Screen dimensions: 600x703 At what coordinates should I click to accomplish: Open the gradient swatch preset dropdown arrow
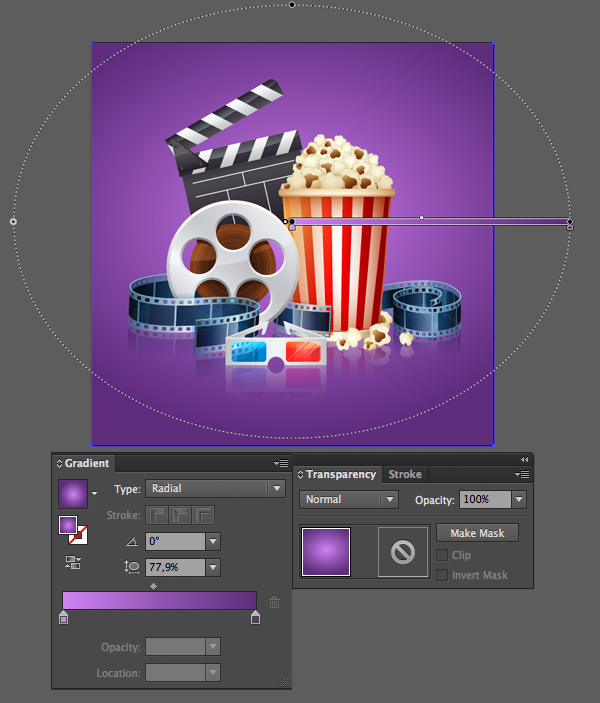point(94,493)
